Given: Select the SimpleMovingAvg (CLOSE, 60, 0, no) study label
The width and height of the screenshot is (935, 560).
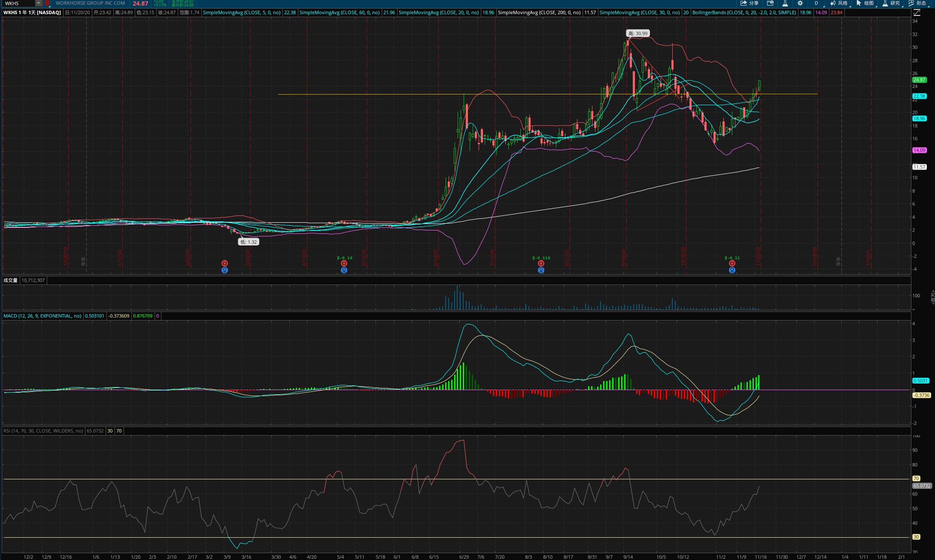Looking at the screenshot, I should coord(340,12).
